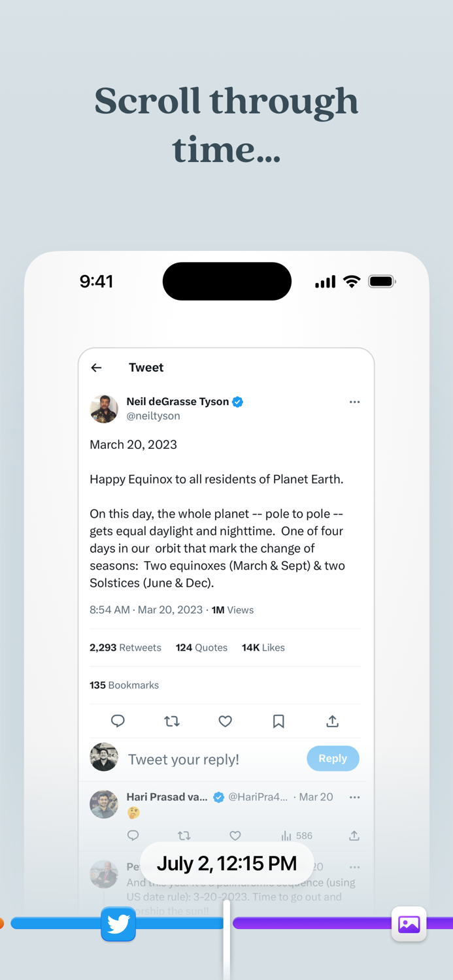Tap the comment icon on Hari Prasad's reply

pyautogui.click(x=133, y=836)
